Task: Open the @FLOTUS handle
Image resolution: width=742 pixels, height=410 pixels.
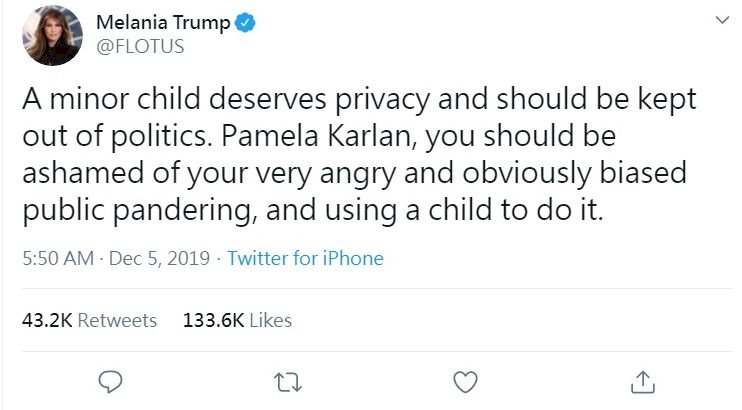Action: 140,46
